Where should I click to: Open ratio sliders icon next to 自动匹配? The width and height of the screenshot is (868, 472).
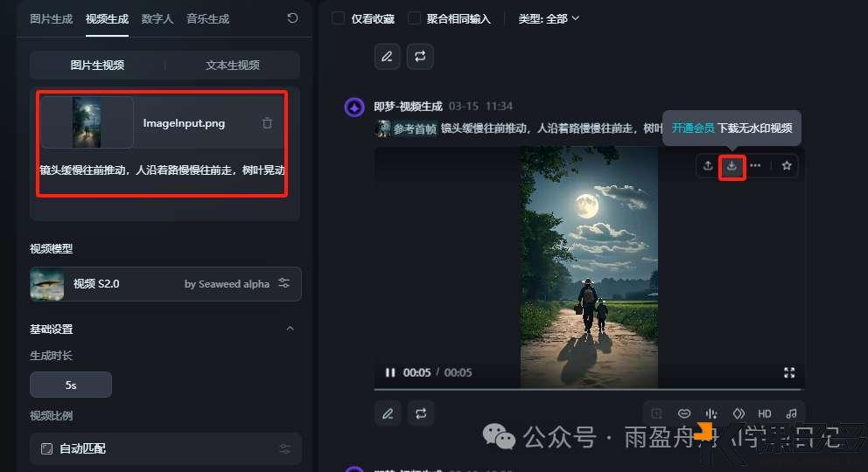point(284,448)
